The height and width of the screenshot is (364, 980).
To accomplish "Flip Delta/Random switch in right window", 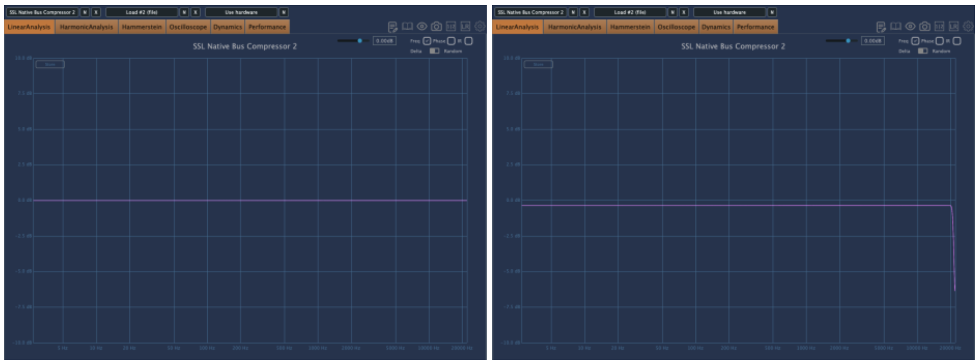I will [x=923, y=51].
